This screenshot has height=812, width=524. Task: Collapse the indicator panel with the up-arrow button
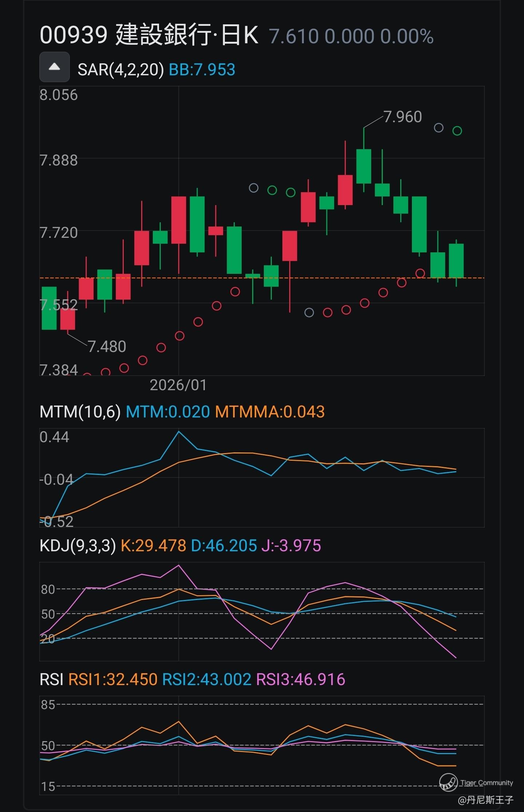coord(54,67)
